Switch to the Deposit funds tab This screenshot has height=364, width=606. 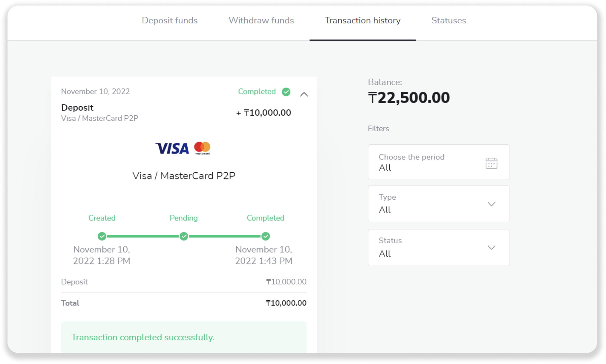(170, 20)
